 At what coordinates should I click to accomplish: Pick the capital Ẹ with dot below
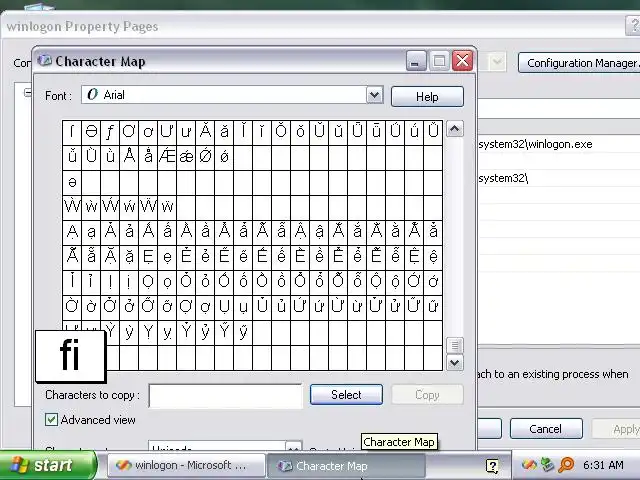[x=148, y=257]
